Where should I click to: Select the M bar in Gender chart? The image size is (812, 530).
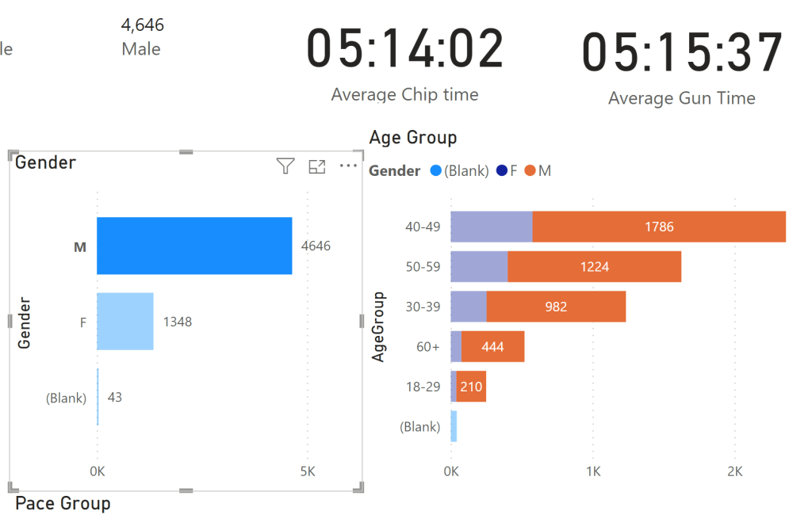194,246
